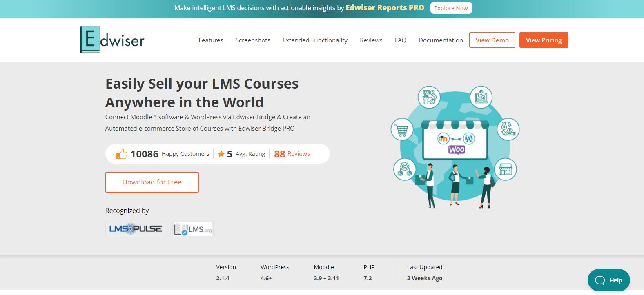This screenshot has height=295, width=644.
Task: Click the laptop certificate icon on globe
Action: tap(481, 97)
